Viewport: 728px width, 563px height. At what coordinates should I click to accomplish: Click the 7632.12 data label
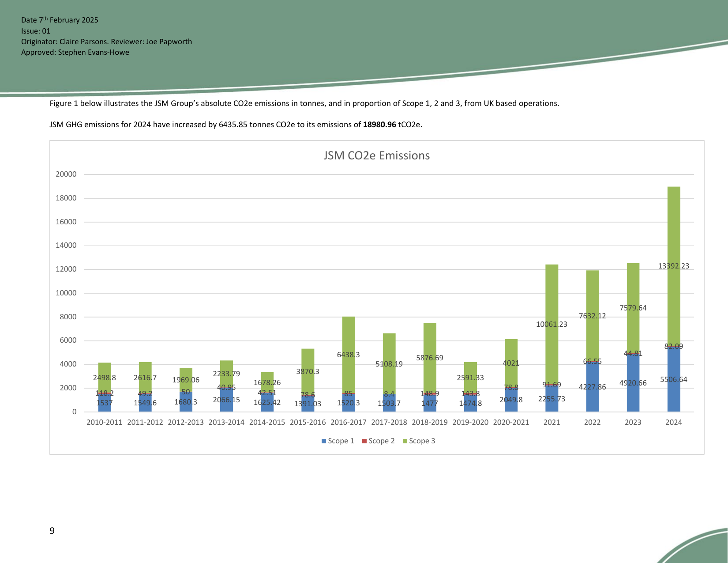593,316
